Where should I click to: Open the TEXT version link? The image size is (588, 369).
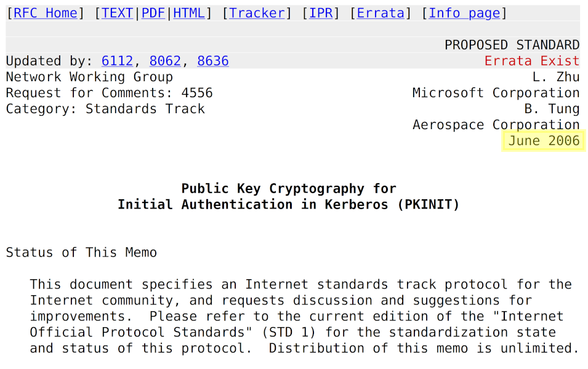[x=117, y=13]
